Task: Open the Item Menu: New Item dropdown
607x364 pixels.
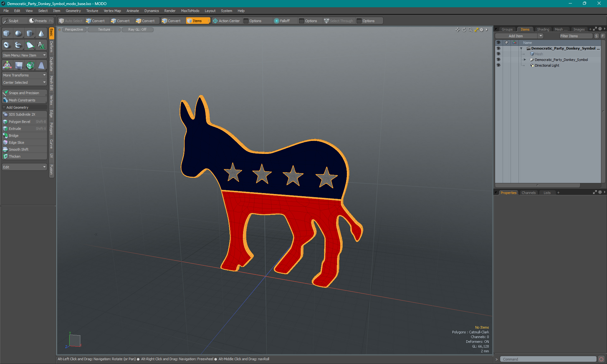Action: click(x=25, y=55)
